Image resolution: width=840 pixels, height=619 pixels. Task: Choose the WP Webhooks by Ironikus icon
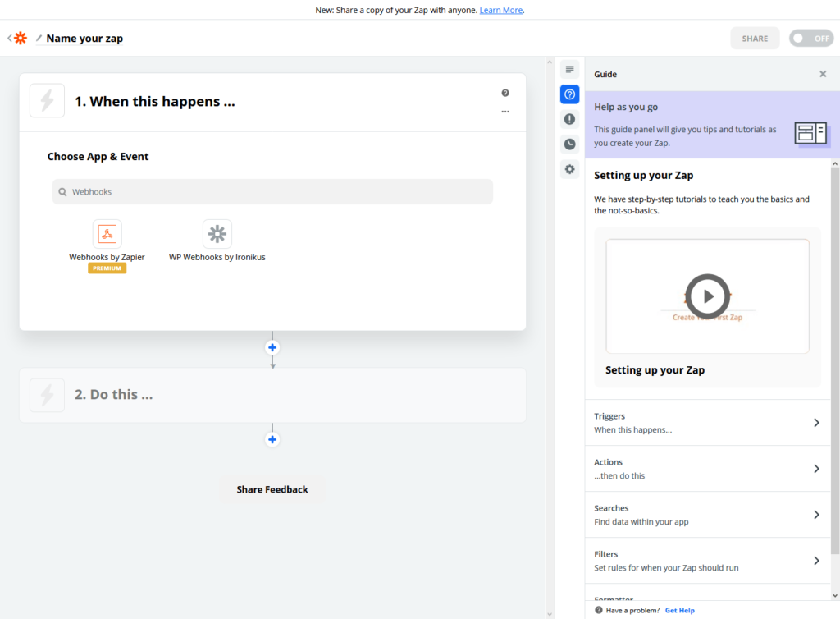pos(217,234)
